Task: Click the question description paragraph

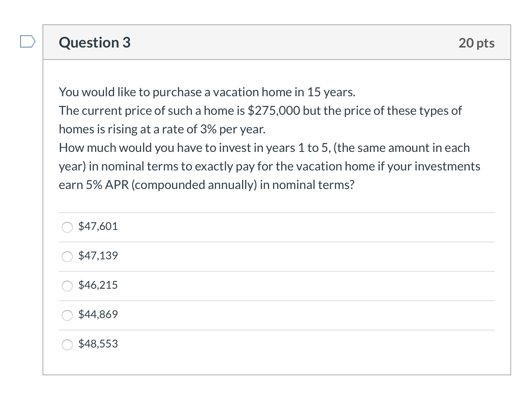Action: (x=269, y=138)
